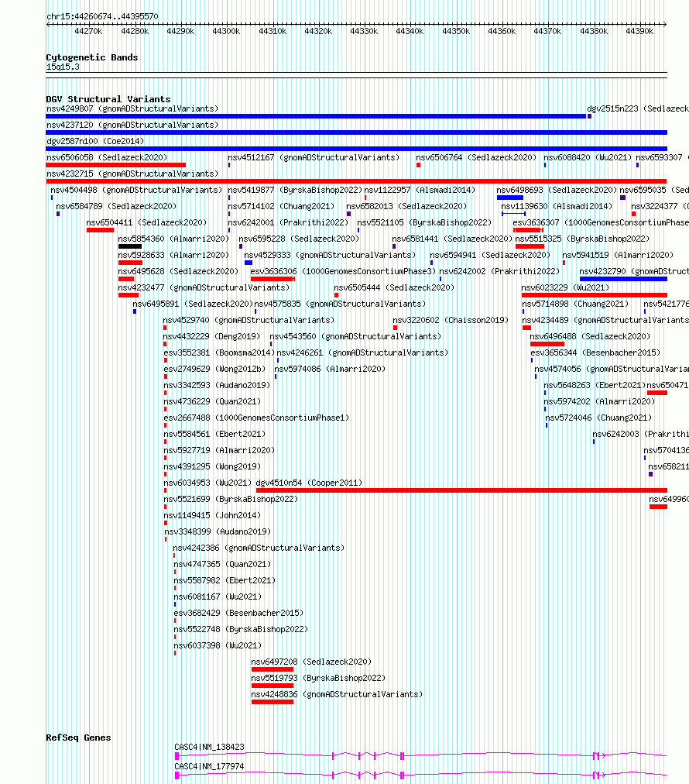689x784 pixels.
Task: Open nsv4232715 gnomAD variant label
Action: 132,174
